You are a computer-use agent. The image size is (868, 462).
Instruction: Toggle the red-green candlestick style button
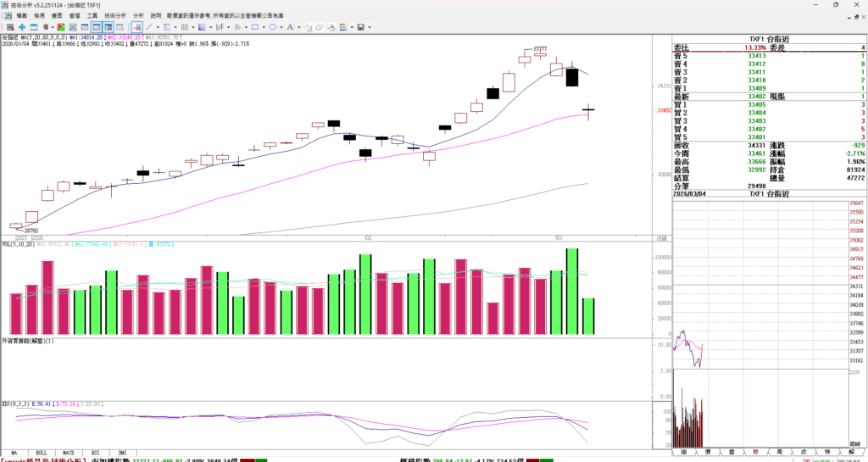click(x=60, y=27)
